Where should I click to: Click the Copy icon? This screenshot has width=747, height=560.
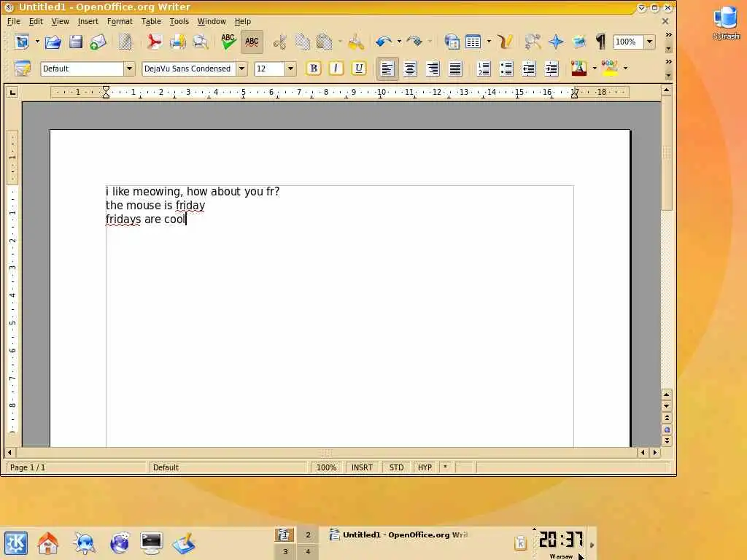(303, 42)
